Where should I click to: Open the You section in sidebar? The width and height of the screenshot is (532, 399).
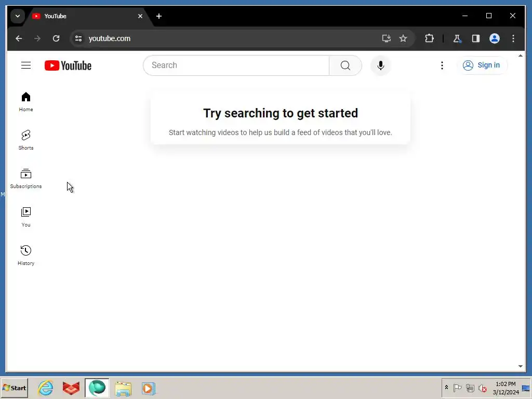(x=26, y=217)
